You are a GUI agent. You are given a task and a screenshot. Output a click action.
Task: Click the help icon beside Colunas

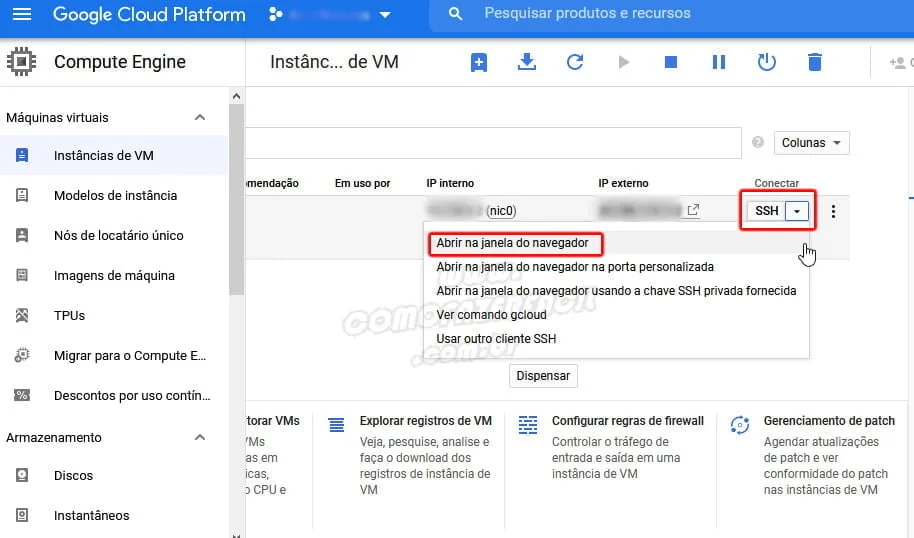757,143
